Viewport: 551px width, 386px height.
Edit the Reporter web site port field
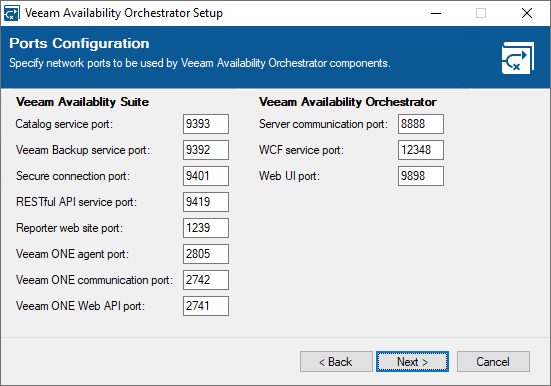pyautogui.click(x=206, y=228)
